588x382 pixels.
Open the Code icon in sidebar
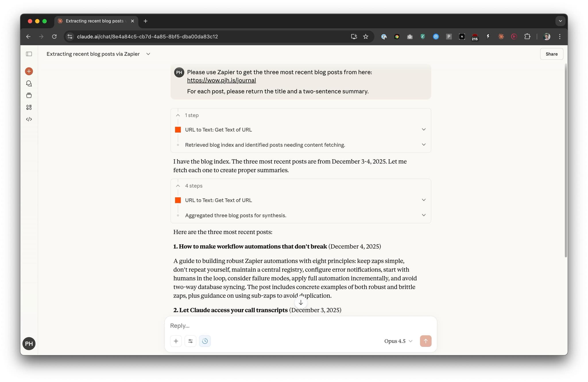point(29,119)
